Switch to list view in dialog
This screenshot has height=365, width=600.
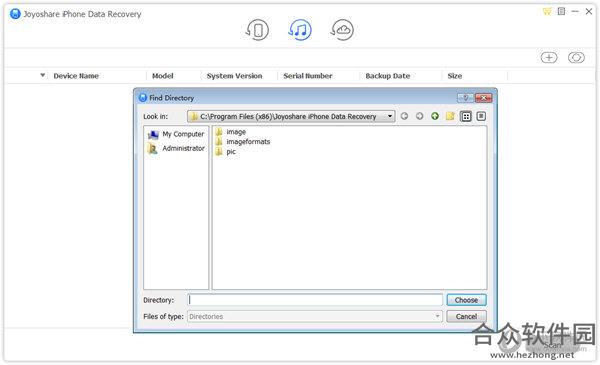tap(466, 116)
